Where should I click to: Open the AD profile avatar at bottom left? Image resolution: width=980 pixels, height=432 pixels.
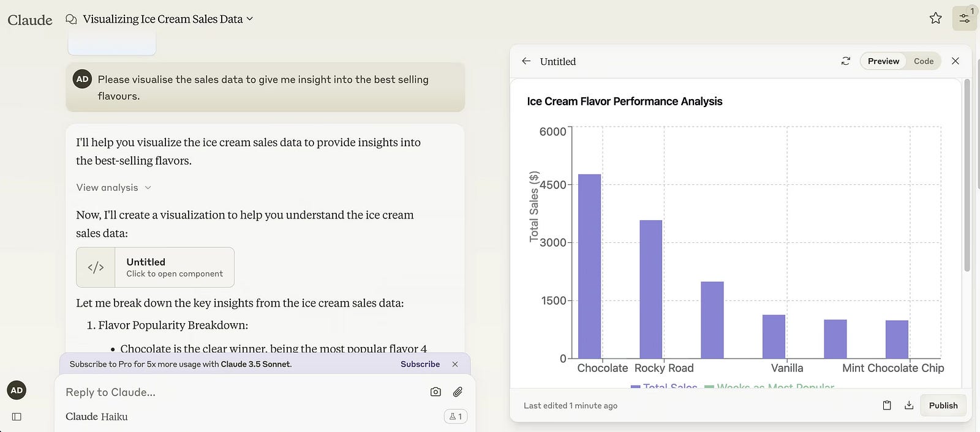pyautogui.click(x=17, y=390)
